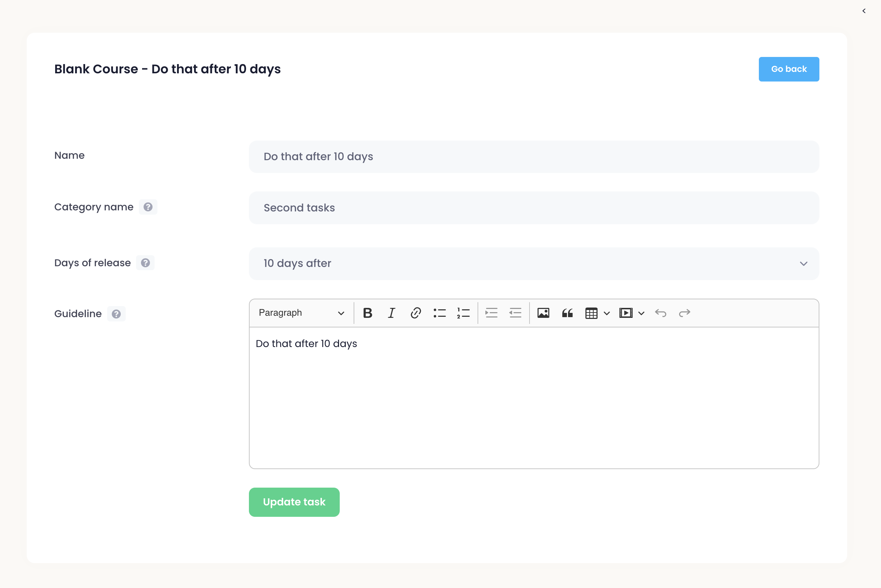
Task: Open the table options dropdown arrow
Action: (x=607, y=313)
